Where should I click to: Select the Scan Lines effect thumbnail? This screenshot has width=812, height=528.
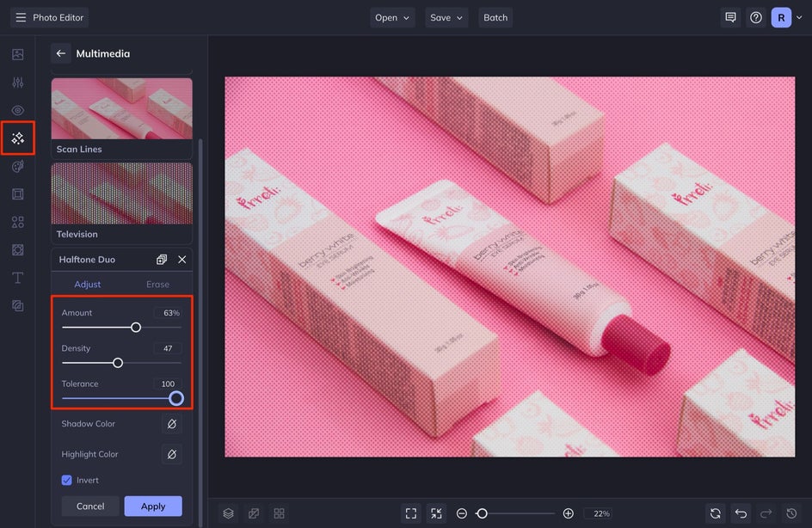click(x=121, y=108)
